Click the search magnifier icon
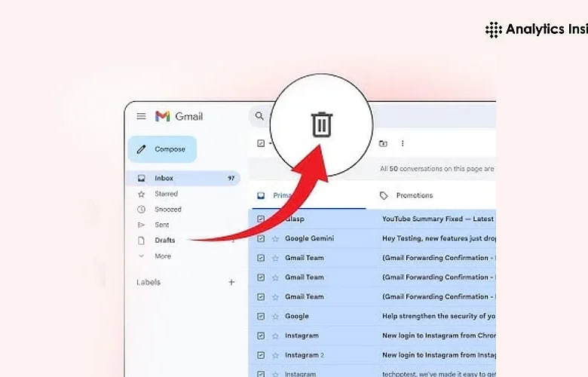Image resolution: width=588 pixels, height=377 pixels. 259,116
